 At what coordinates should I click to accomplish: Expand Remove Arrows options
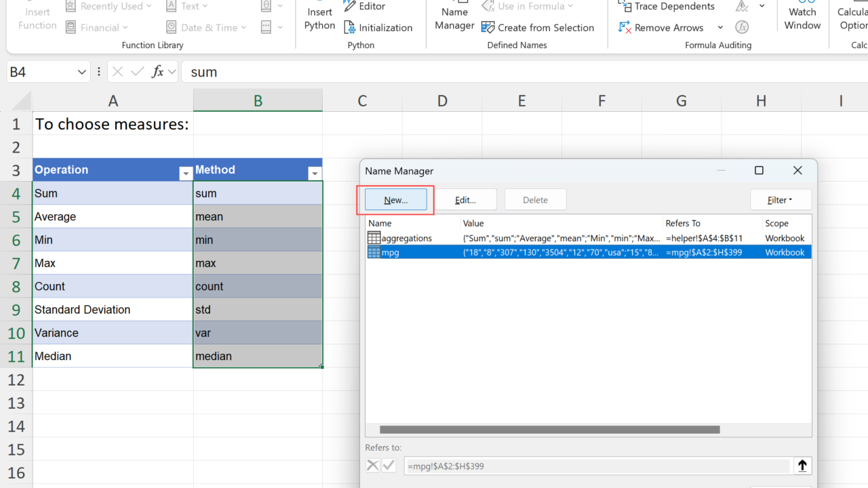[720, 28]
